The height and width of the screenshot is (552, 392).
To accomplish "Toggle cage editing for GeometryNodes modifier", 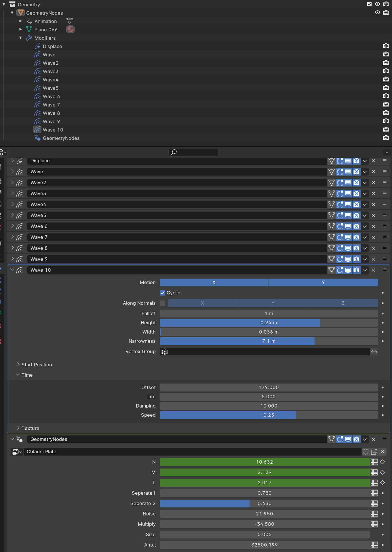I will [x=332, y=439].
